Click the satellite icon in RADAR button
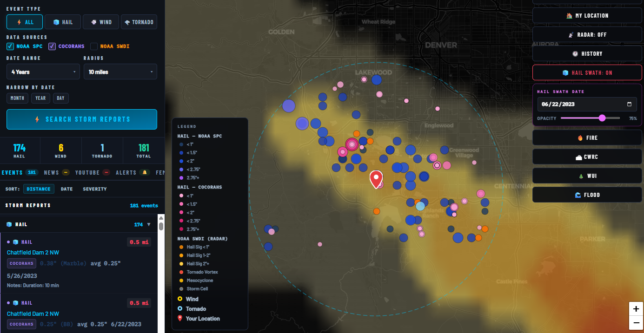 (571, 34)
